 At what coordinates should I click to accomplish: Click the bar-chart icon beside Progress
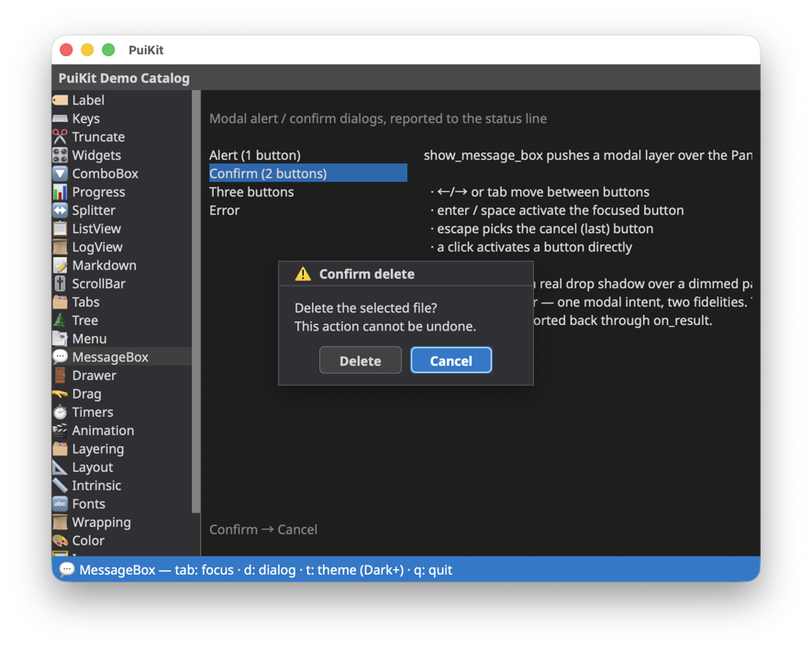coord(60,192)
